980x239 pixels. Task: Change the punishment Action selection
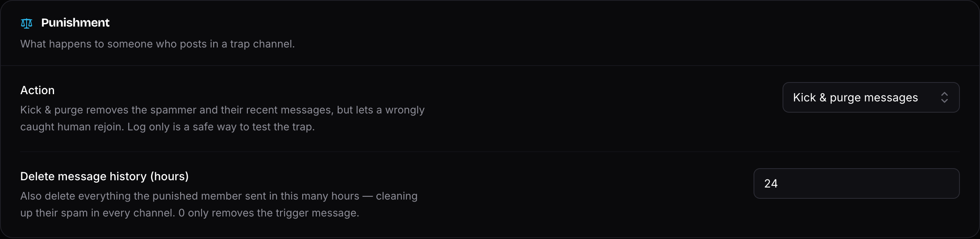871,97
